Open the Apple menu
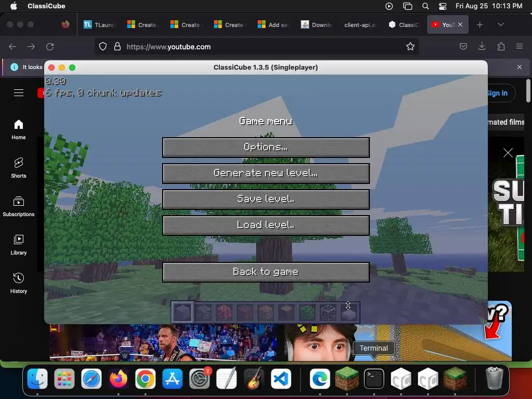Screen dimensions: 532x399 pyautogui.click(x=14, y=6)
